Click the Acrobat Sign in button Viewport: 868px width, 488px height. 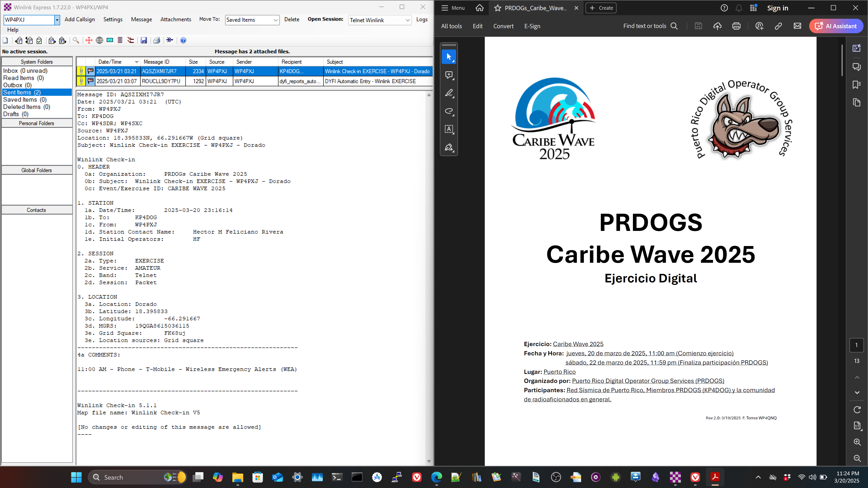point(777,8)
